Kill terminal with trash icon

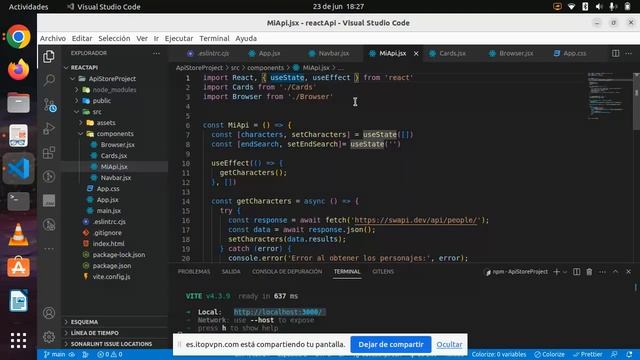(x=589, y=272)
